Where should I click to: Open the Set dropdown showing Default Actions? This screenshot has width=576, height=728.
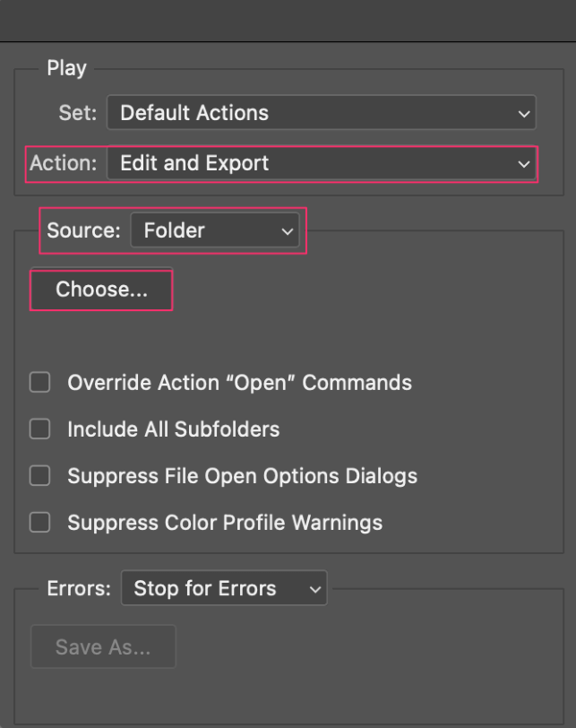point(321,112)
